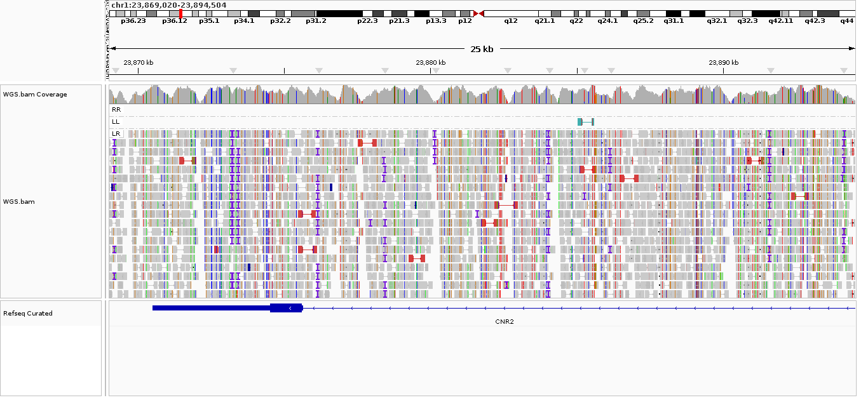
Task: Jump to cytoband q24.1 label
Action: [x=607, y=21]
